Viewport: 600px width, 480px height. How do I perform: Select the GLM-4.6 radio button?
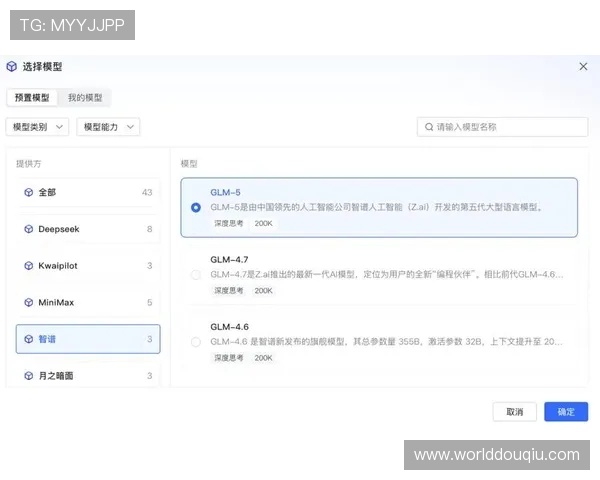click(x=196, y=342)
